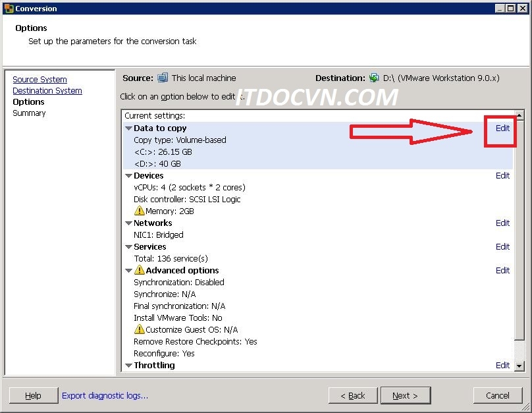
Task: Go to the Source System step
Action: pyautogui.click(x=40, y=80)
